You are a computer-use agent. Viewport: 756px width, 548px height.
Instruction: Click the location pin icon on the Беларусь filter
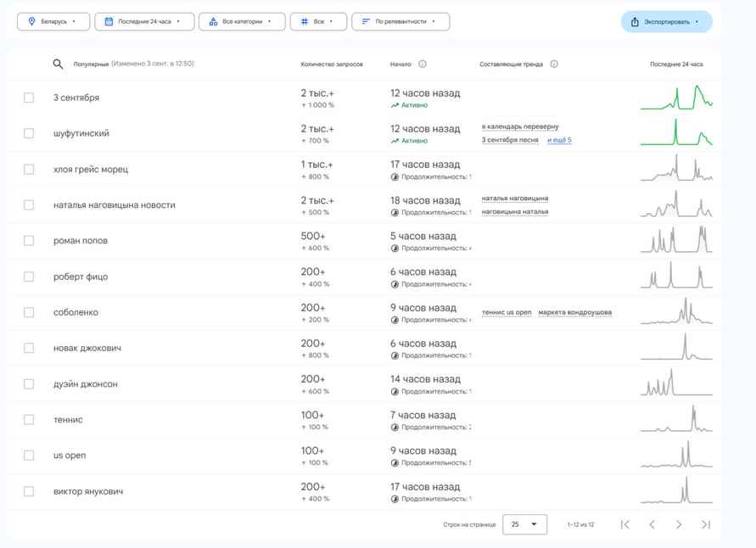tap(31, 21)
